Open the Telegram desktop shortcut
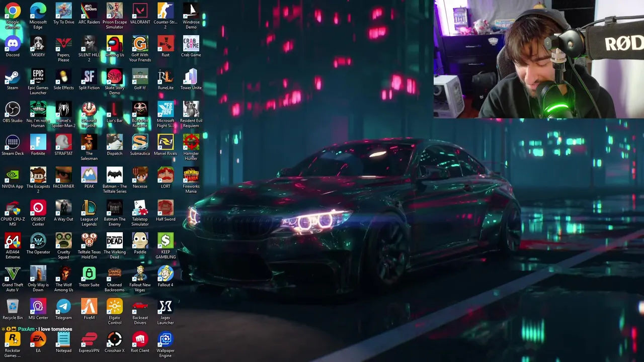The image size is (644, 362). click(x=63, y=306)
